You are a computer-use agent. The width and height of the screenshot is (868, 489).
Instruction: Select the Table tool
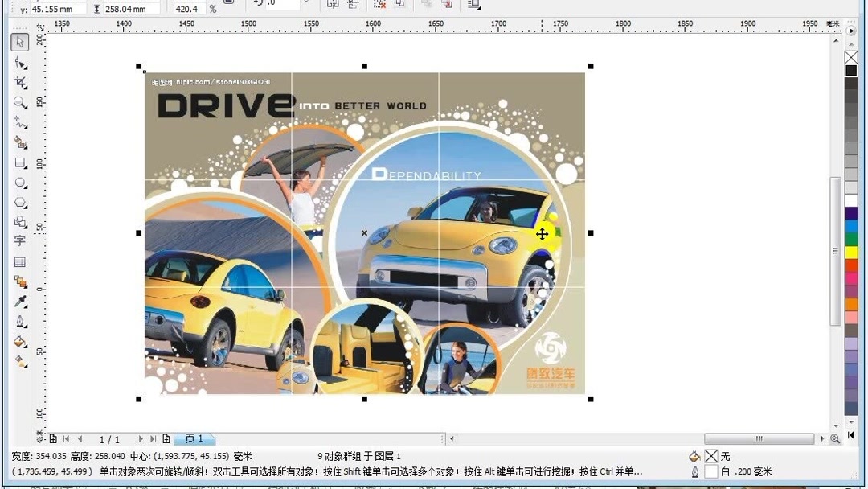[x=19, y=261]
